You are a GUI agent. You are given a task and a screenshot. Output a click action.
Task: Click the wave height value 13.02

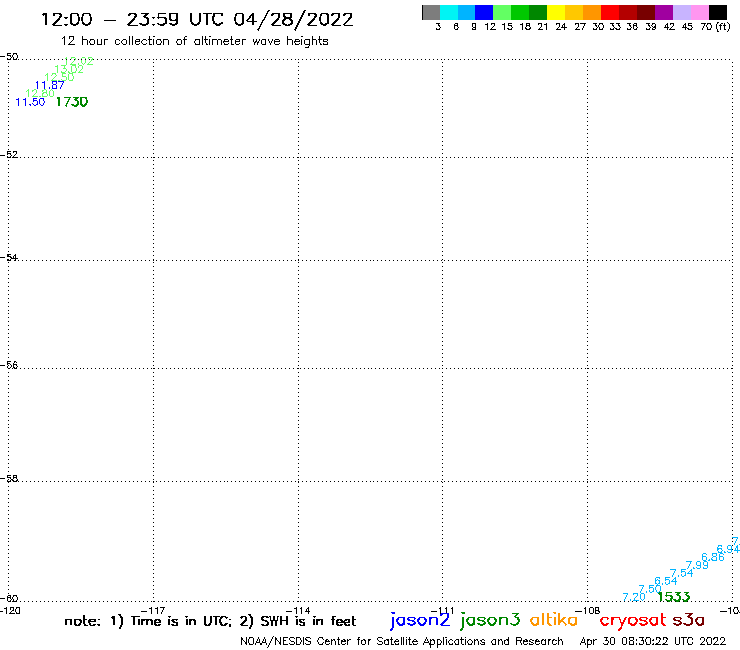click(69, 69)
